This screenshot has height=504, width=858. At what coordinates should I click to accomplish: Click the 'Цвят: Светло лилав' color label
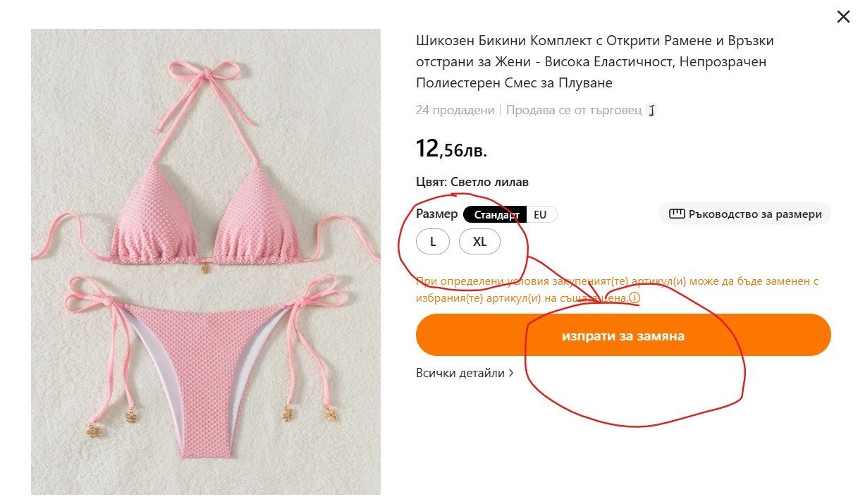(472, 183)
